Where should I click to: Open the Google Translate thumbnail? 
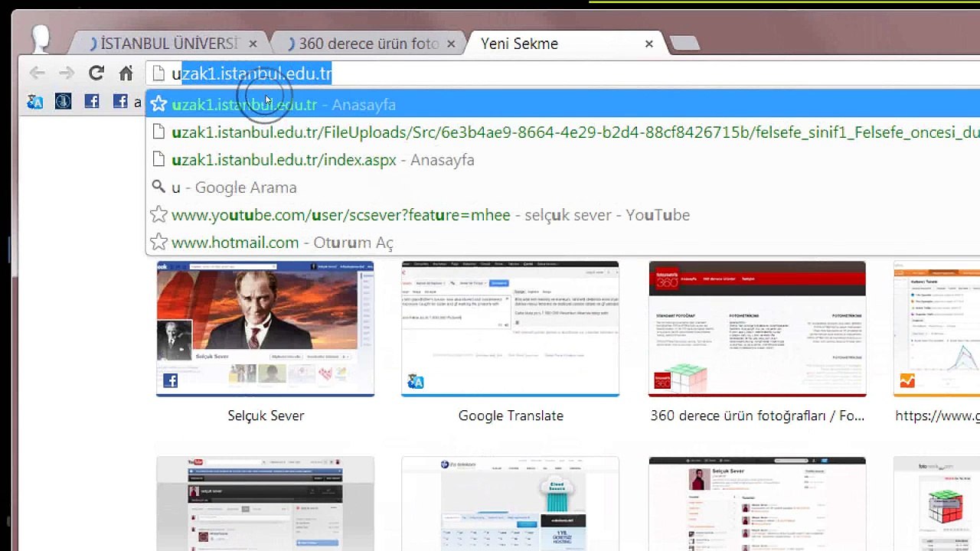511,329
